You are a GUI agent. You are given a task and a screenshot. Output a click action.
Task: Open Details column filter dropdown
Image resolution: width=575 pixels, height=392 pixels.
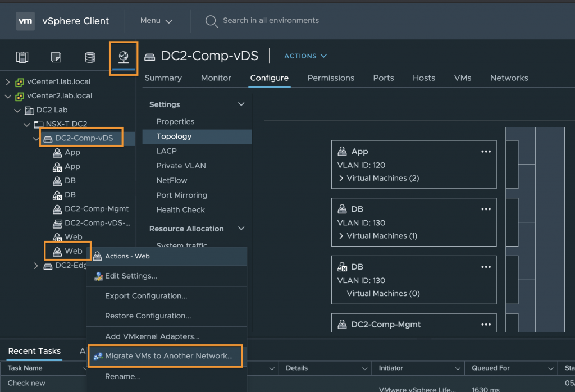[364, 368]
